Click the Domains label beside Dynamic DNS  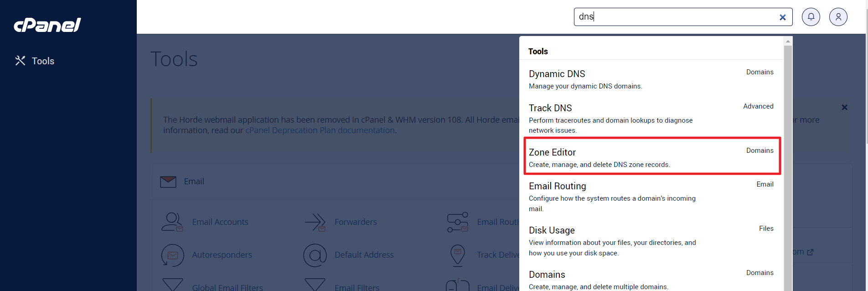[759, 72]
